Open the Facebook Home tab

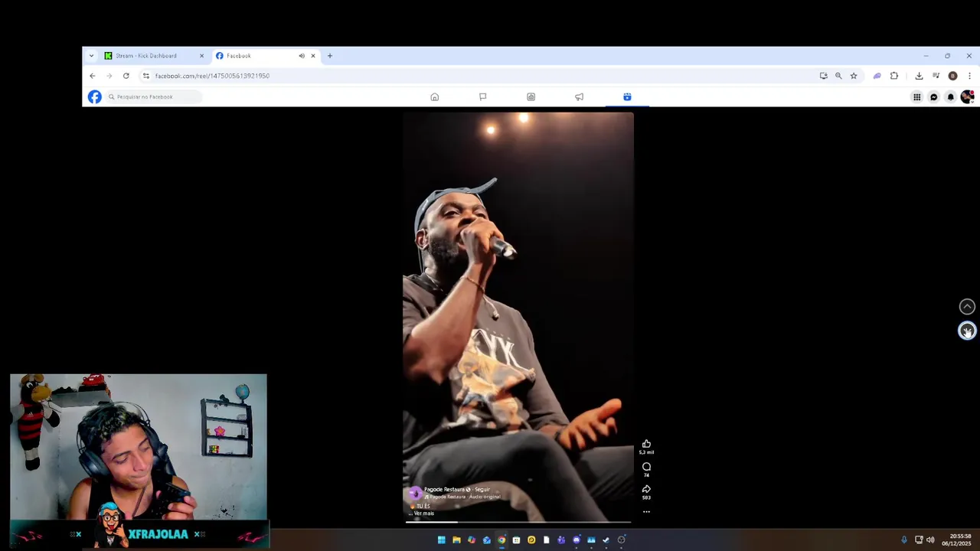434,96
